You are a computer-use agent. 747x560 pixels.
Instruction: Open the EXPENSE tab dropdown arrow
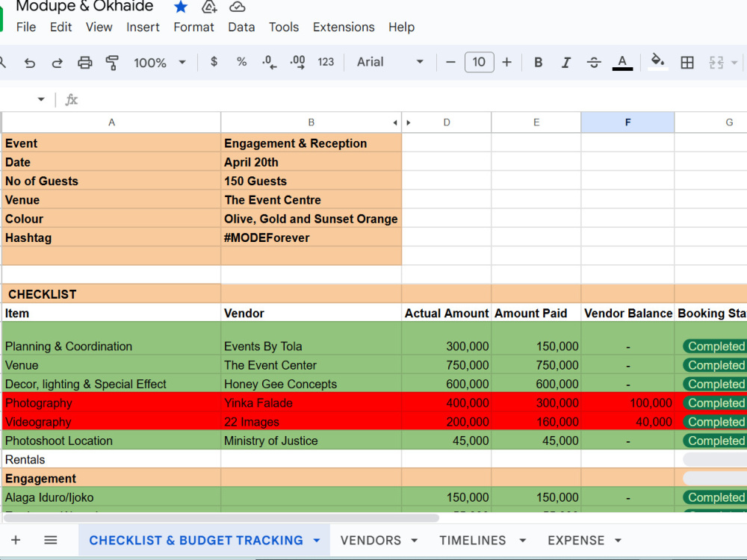618,540
